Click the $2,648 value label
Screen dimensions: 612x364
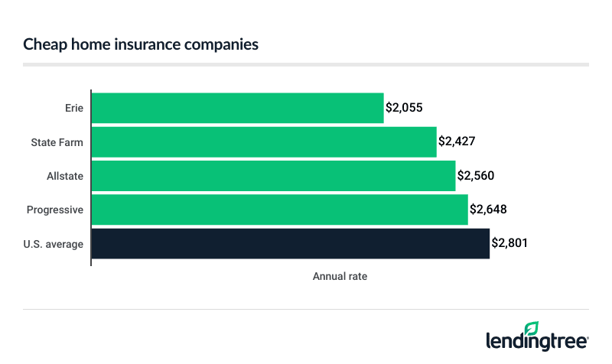coord(488,209)
